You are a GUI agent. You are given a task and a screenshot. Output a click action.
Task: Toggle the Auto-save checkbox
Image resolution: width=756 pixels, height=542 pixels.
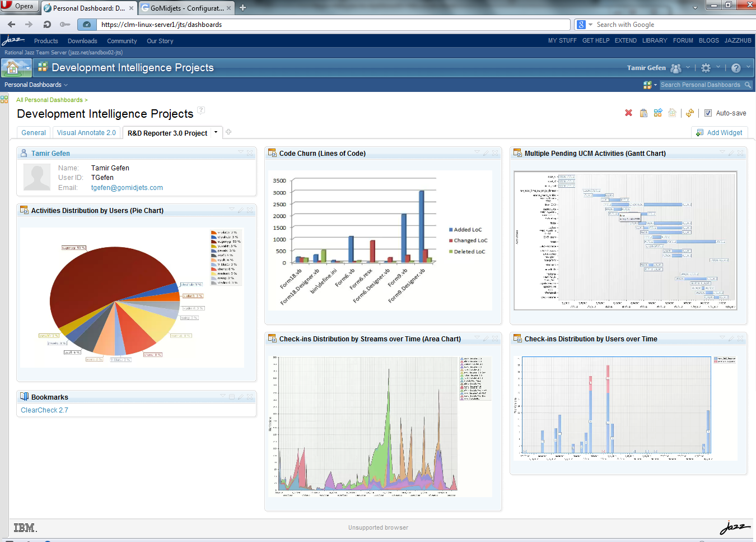click(708, 113)
